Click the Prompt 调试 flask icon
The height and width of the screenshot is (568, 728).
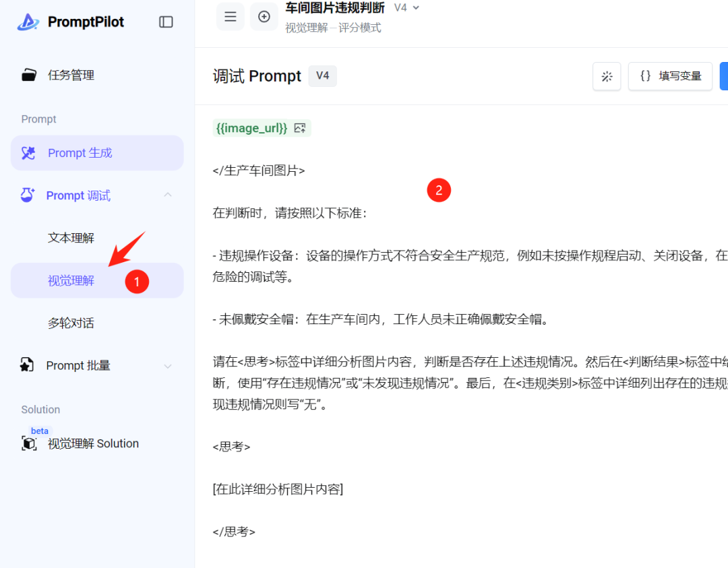[x=28, y=195]
